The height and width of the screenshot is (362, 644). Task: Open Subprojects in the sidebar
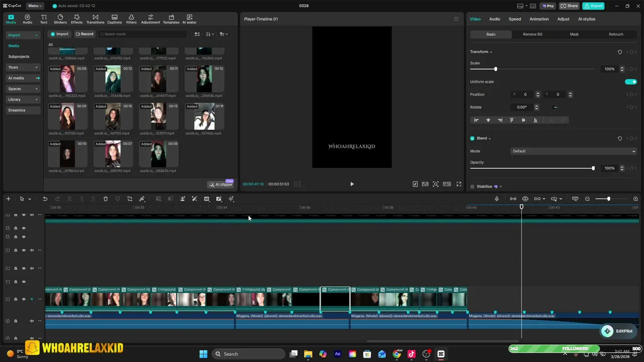pos(19,57)
